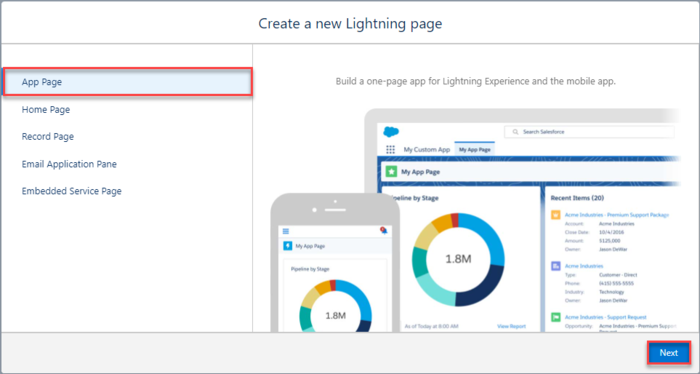
Task: Click the Search Salesforce field in preview
Action: [589, 132]
